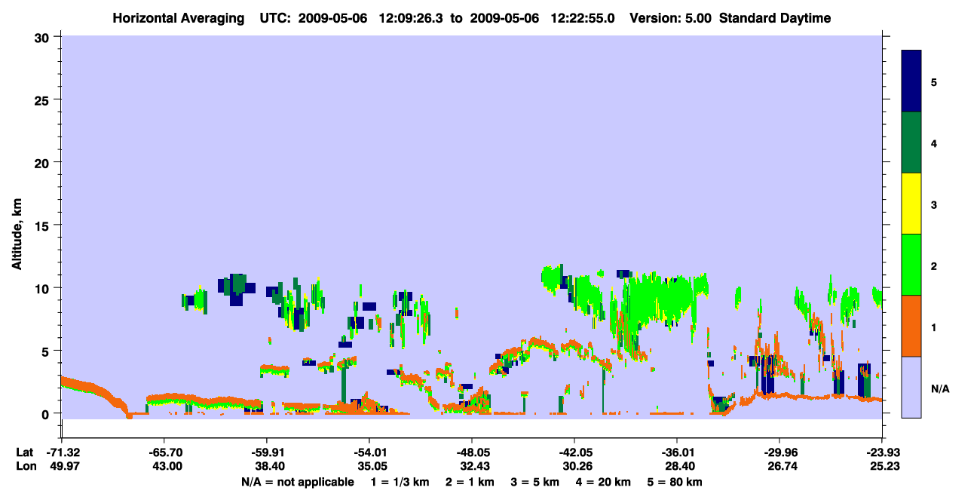Click the bright green colorbar segment labeled 2
The height and width of the screenshot is (503, 980).
coord(911,265)
